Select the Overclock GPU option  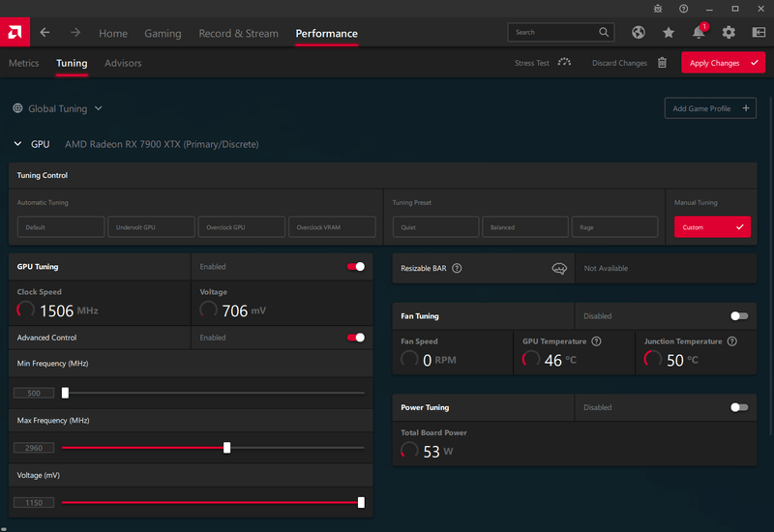(241, 227)
